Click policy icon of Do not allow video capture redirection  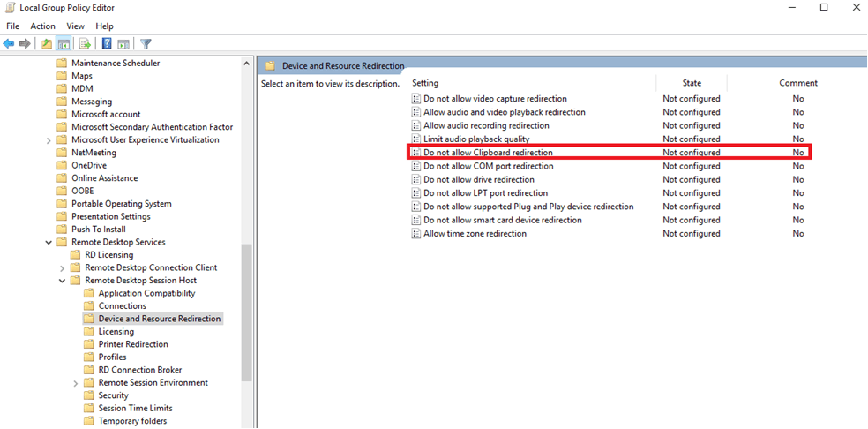416,99
